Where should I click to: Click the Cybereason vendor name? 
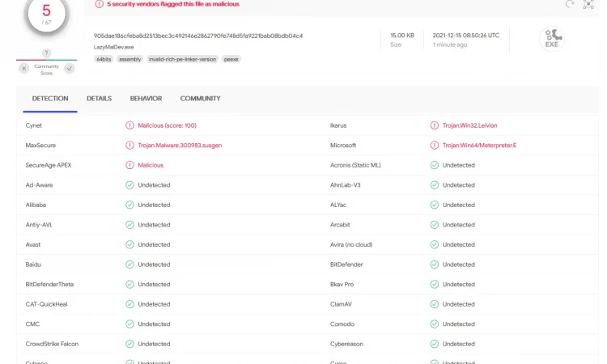pyautogui.click(x=346, y=344)
